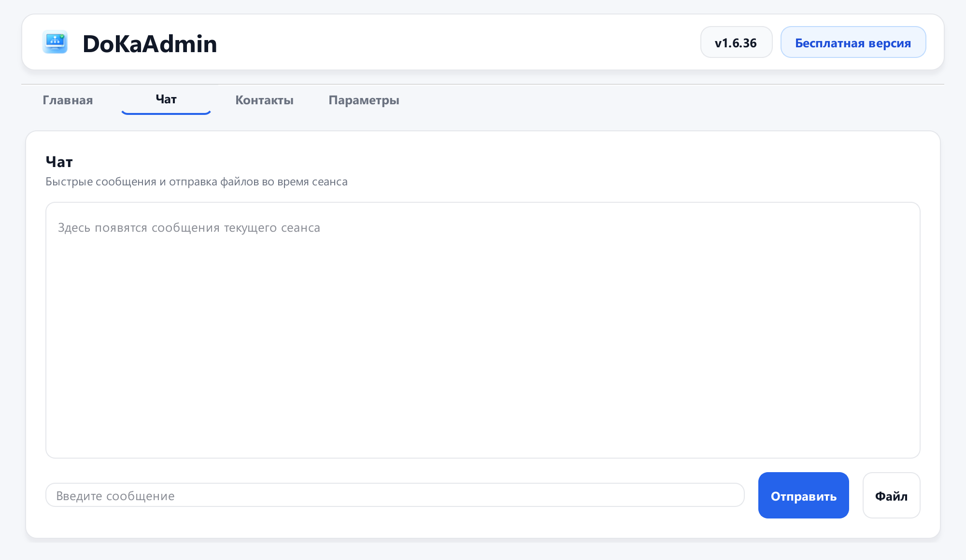Click the v1.6.36 version badge
Image resolution: width=966 pixels, height=560 pixels.
pyautogui.click(x=736, y=42)
